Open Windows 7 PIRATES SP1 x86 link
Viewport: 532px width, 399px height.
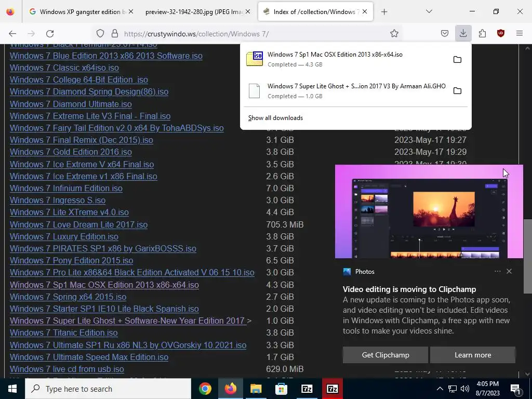103,249
